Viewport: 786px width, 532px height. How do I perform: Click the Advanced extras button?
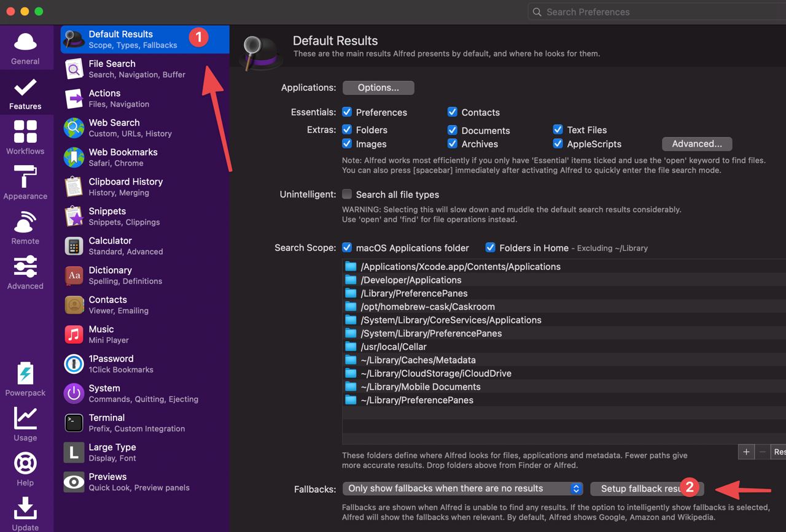tap(697, 144)
